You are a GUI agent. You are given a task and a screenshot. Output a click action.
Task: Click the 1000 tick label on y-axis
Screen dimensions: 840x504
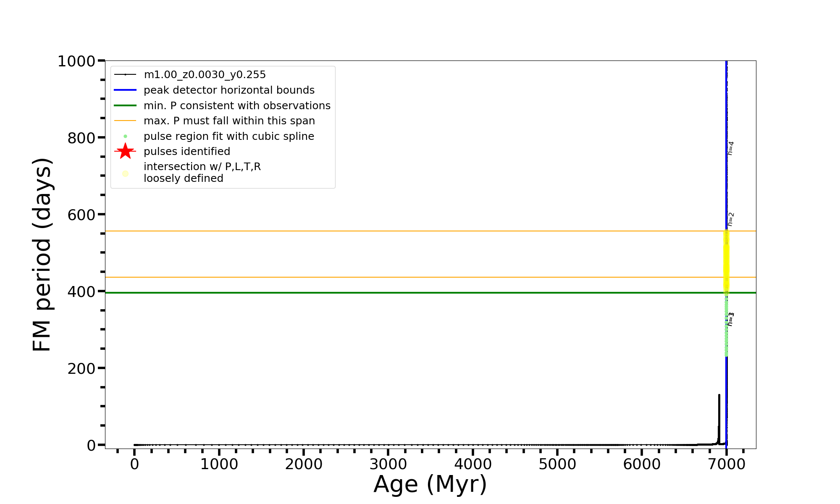(x=76, y=61)
